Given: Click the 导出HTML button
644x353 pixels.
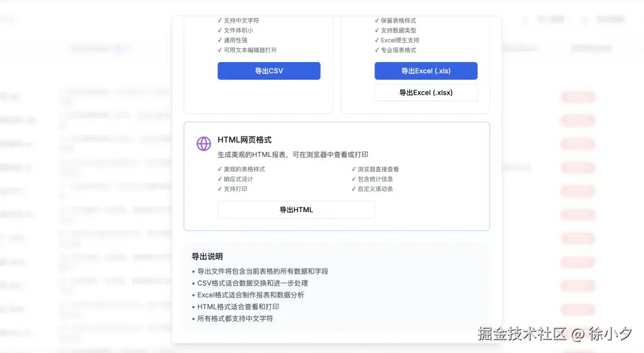Looking at the screenshot, I should click(296, 209).
